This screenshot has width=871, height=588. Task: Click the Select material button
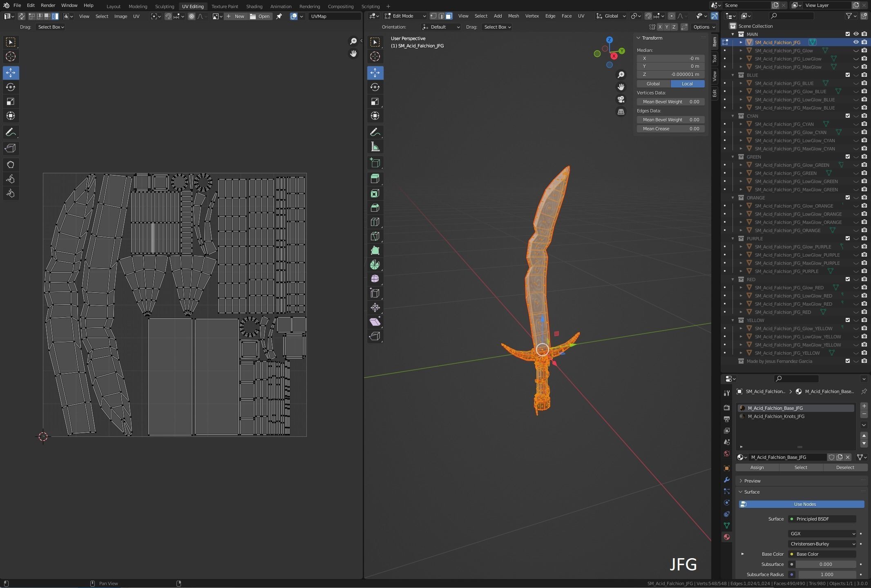(801, 467)
